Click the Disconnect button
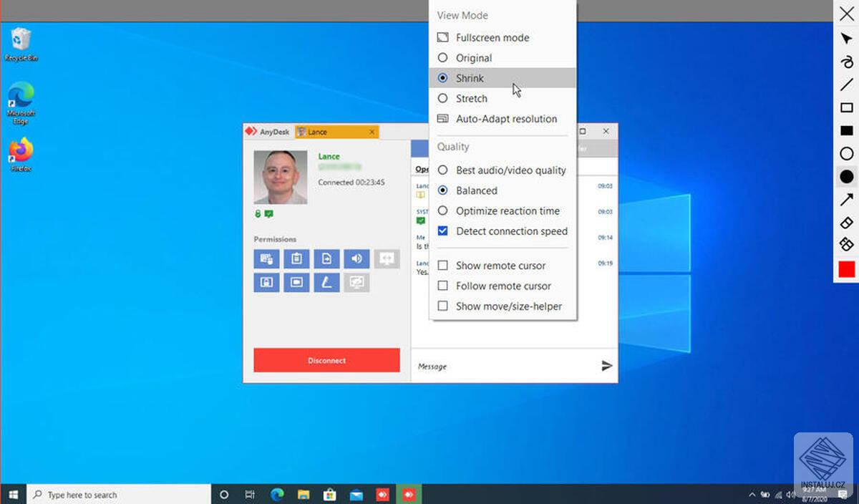 326,359
